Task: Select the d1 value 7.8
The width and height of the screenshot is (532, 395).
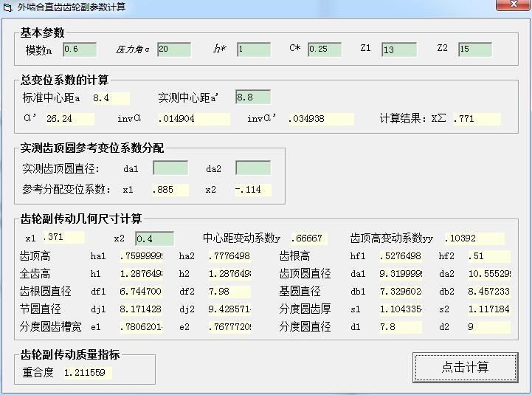Action: [401, 327]
